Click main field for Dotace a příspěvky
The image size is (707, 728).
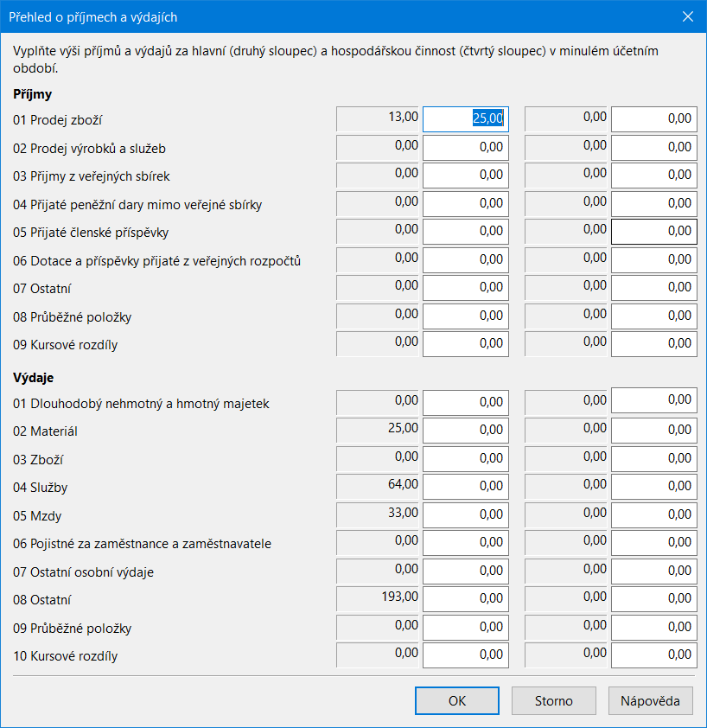pos(466,260)
